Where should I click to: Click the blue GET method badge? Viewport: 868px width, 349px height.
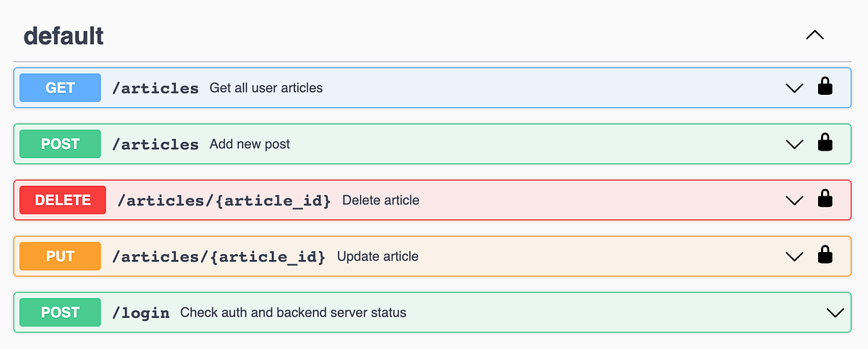[x=60, y=88]
